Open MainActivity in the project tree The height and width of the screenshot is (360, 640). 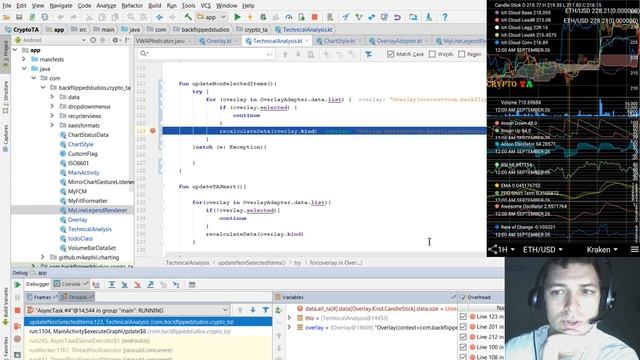click(x=83, y=173)
